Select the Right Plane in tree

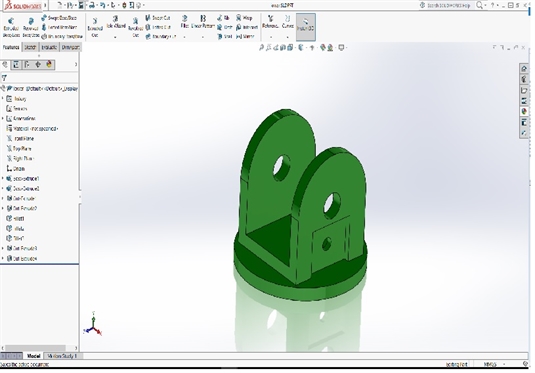click(20, 158)
